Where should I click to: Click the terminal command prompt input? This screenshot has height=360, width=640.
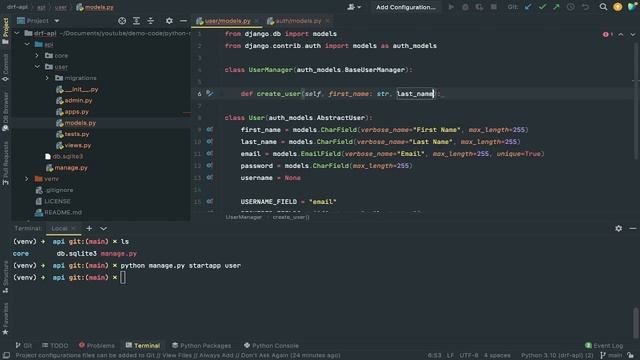coord(123,278)
